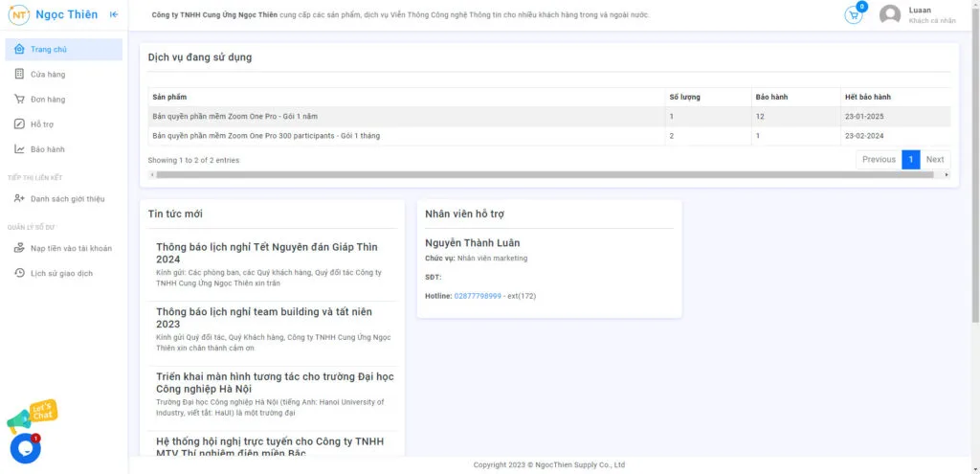Select row Zoom One Pro 300 participants
Viewport: 980px width, 474px height.
[549, 136]
